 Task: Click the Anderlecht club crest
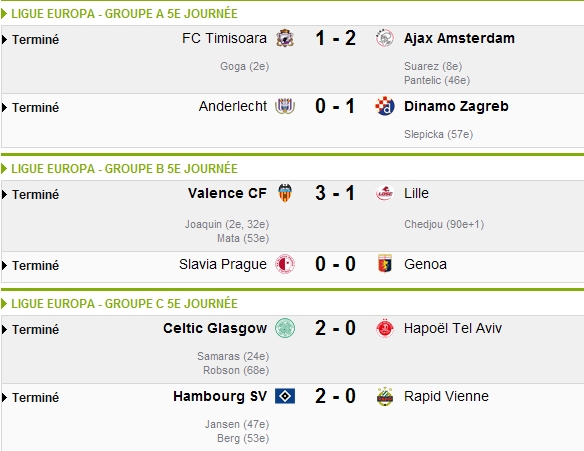pos(285,106)
